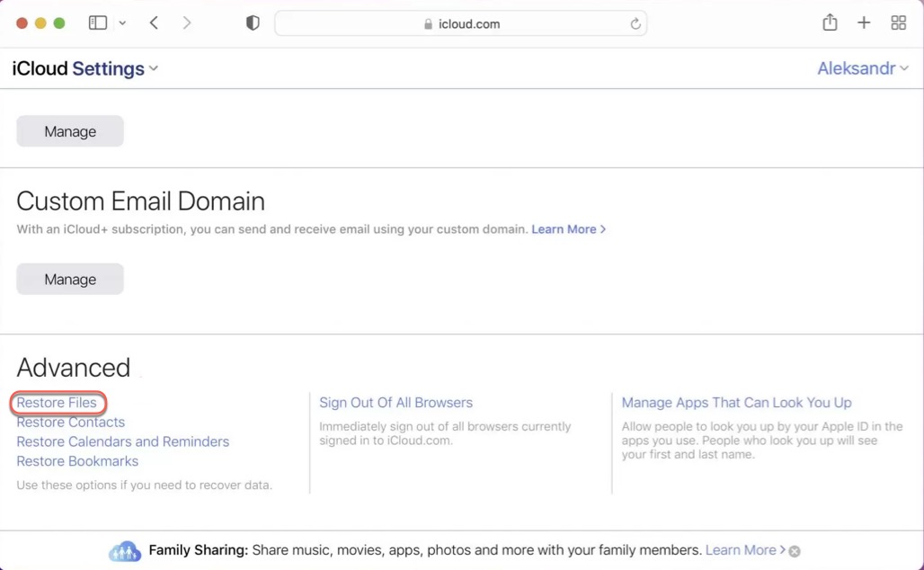Click Sign Out Of All Browsers
The height and width of the screenshot is (570, 924).
(x=395, y=403)
